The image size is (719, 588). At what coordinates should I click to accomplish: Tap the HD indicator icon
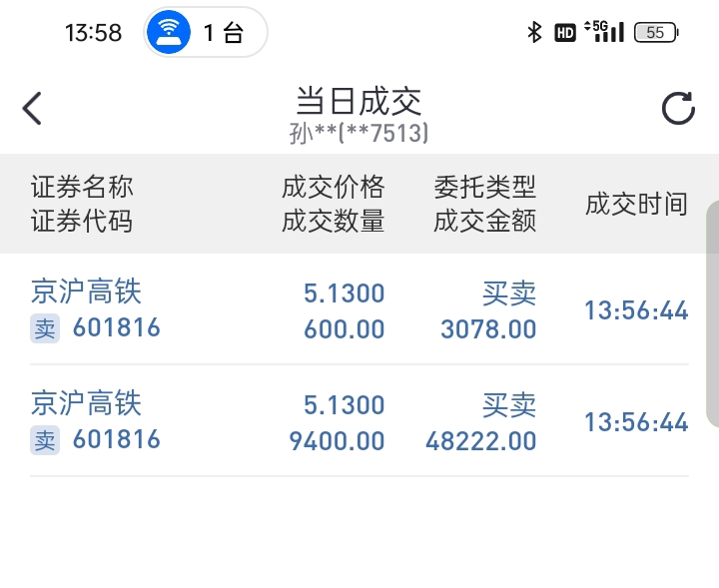click(x=565, y=33)
